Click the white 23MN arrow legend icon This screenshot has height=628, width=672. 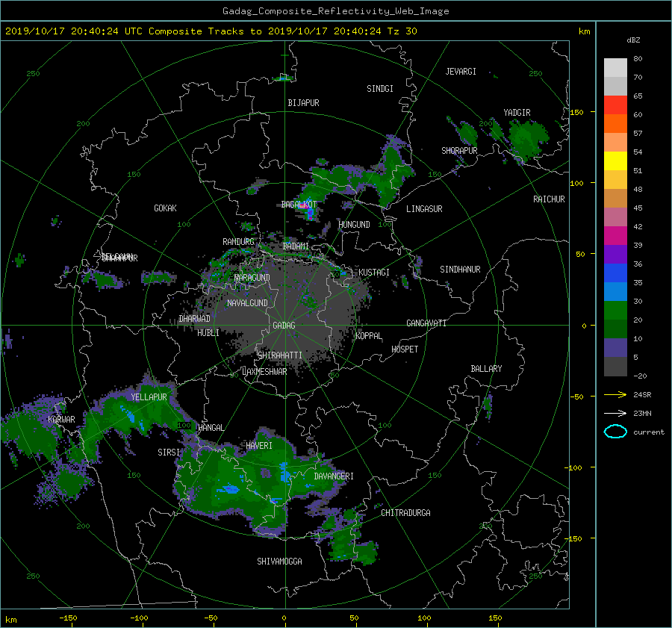615,413
